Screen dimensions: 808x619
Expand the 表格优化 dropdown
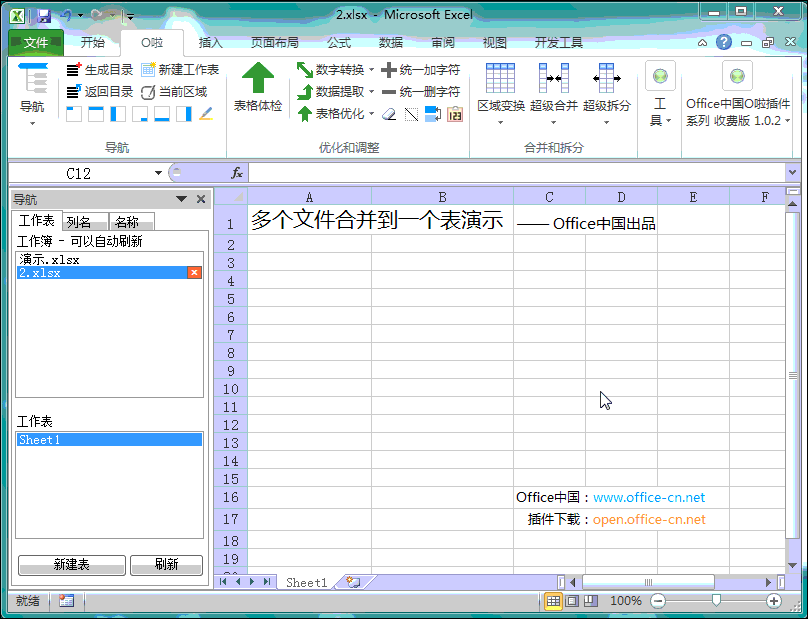pos(372,114)
